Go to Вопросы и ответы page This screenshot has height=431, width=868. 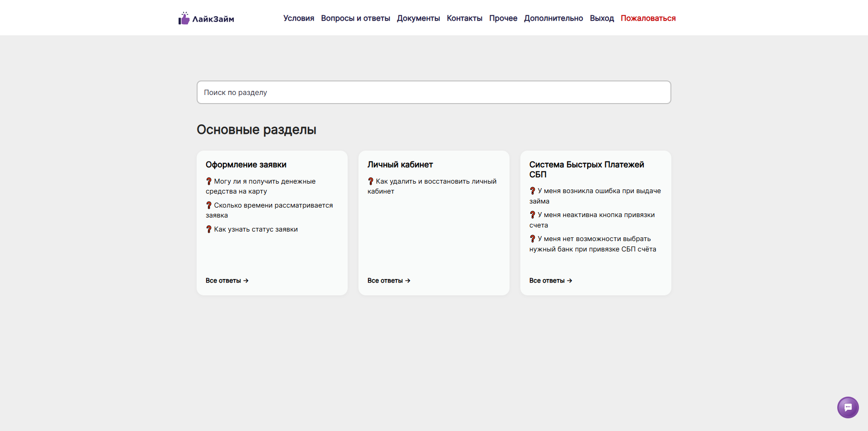tap(355, 18)
